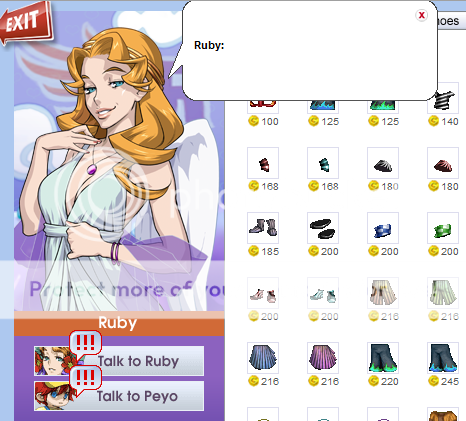Choose the blue-flame dark pants priced 245
Screen dimensions: 466x421
pos(443,358)
